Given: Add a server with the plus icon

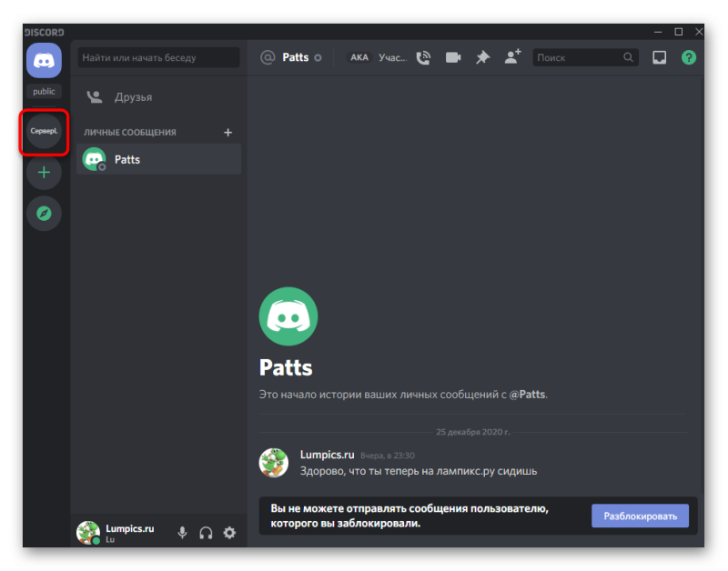Looking at the screenshot, I should click(44, 173).
